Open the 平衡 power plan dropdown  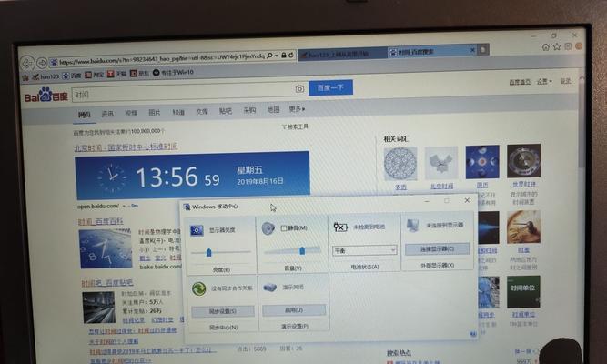pos(365,250)
